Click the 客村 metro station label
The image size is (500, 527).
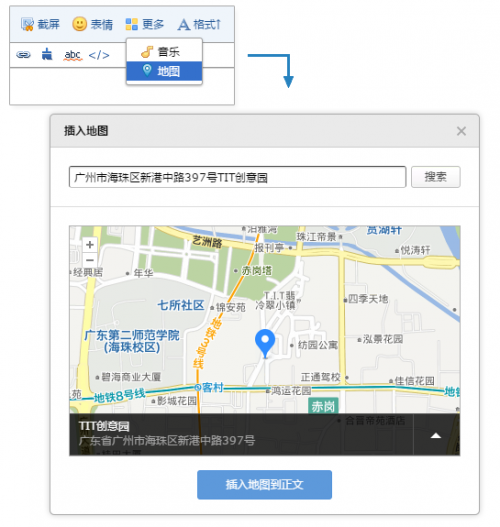tap(212, 388)
